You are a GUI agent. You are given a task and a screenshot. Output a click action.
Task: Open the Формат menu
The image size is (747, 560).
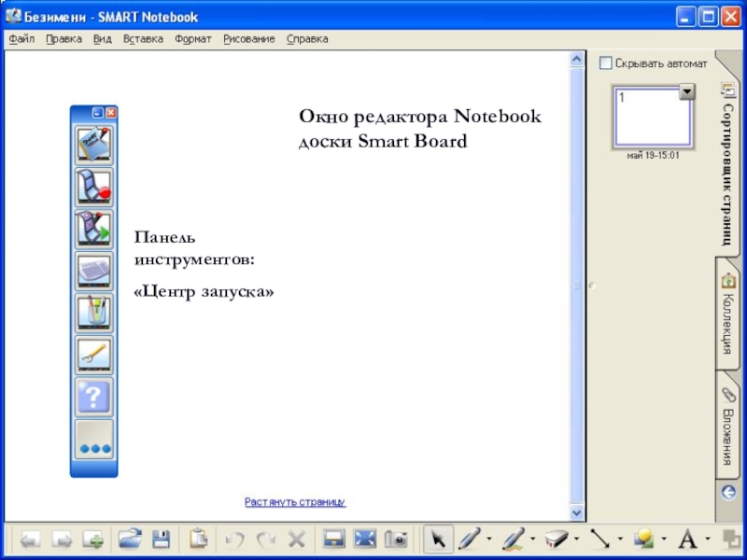pyautogui.click(x=193, y=39)
